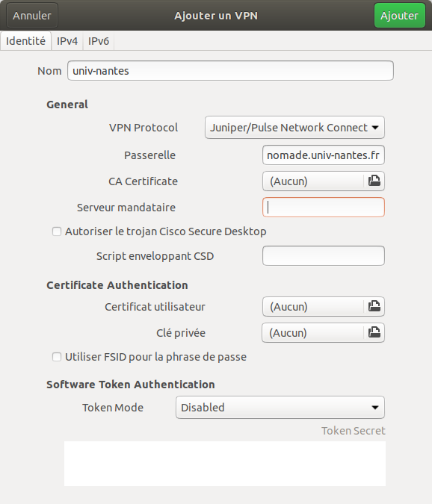This screenshot has width=432, height=504.
Task: Toggle Utiliser FSID pour la phrase de passe
Action: coord(57,357)
